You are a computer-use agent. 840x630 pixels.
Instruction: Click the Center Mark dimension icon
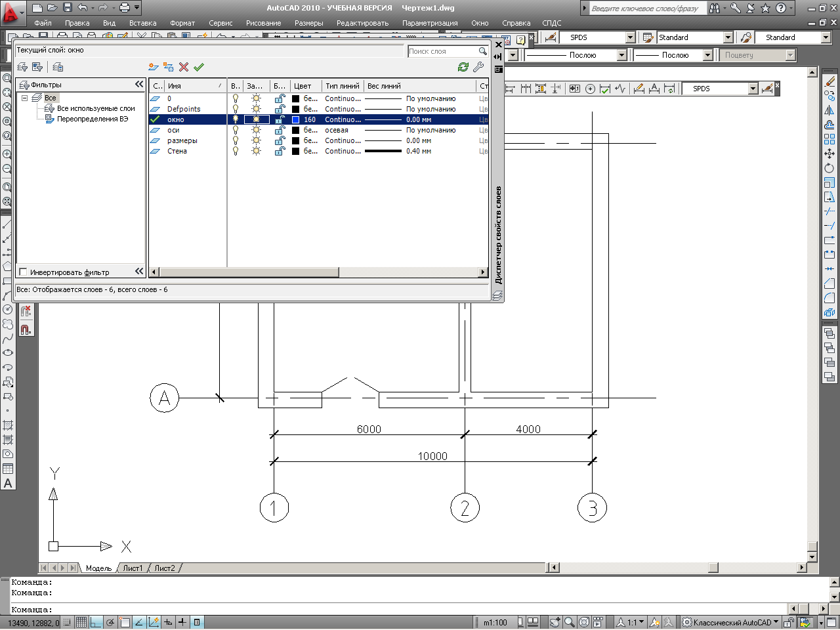pyautogui.click(x=590, y=89)
